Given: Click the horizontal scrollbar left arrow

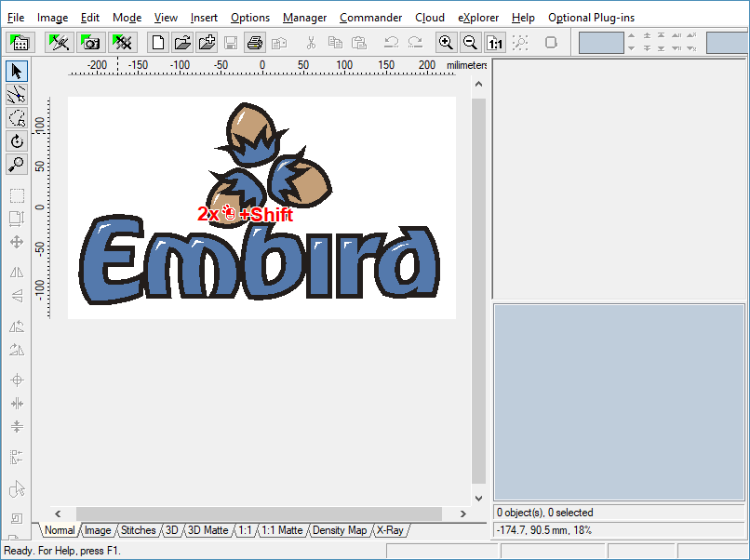Looking at the screenshot, I should (58, 514).
